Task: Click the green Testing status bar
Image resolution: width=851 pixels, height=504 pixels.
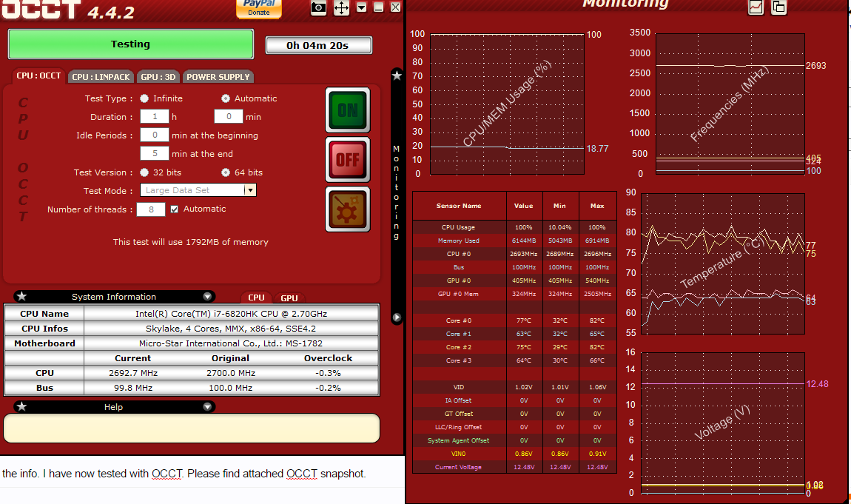Action: click(131, 44)
